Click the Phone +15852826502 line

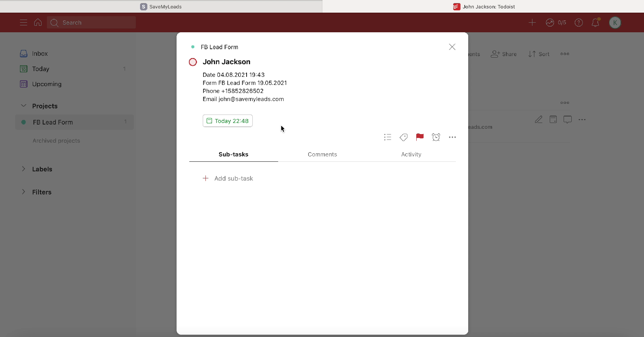pos(233,91)
